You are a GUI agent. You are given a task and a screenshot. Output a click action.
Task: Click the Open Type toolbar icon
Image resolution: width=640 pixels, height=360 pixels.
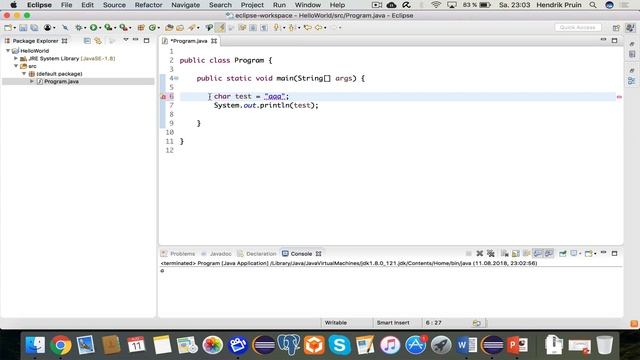point(169,27)
